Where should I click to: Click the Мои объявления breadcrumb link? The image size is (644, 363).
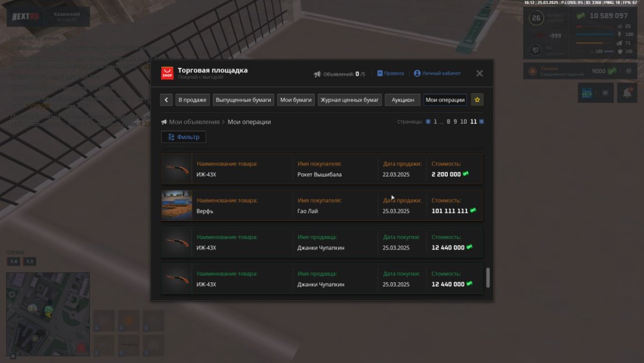tap(194, 122)
